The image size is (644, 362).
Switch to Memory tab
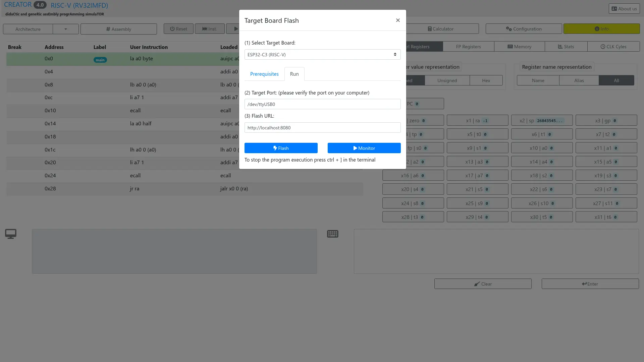519,47
